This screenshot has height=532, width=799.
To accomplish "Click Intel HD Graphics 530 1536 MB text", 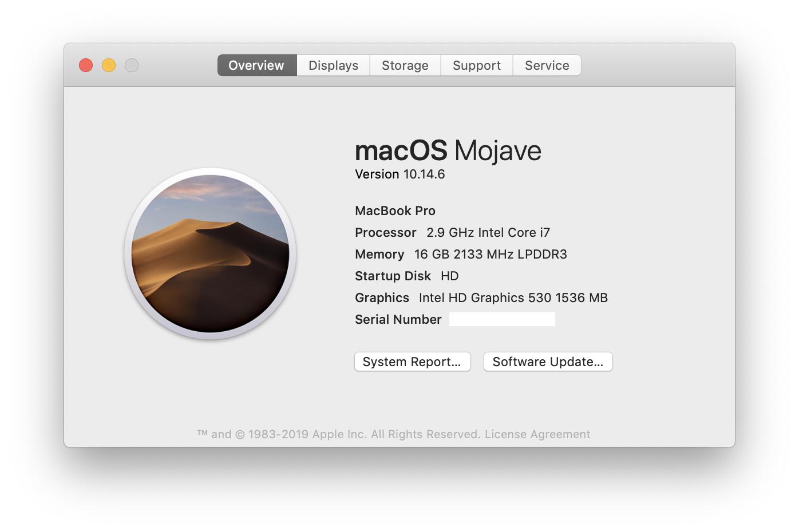I will pyautogui.click(x=513, y=297).
